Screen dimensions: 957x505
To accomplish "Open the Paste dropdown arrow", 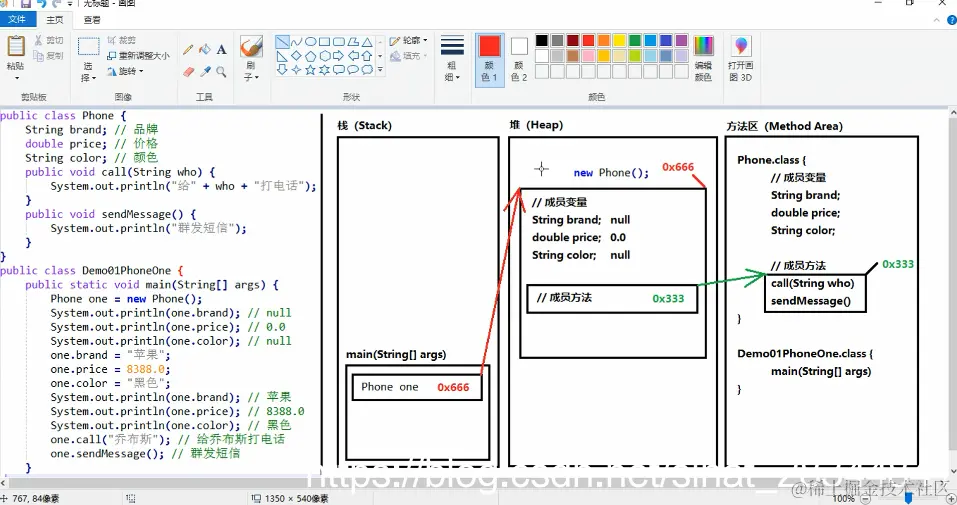I will [x=16, y=78].
